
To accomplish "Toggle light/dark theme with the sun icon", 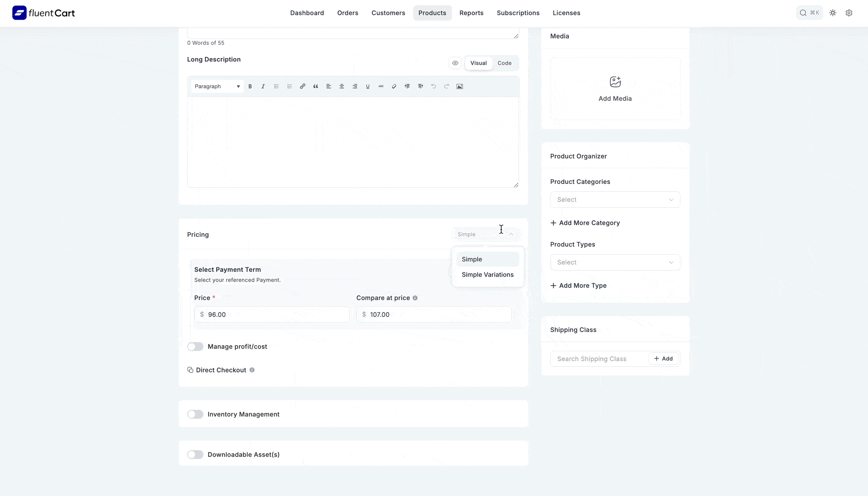I will point(832,13).
